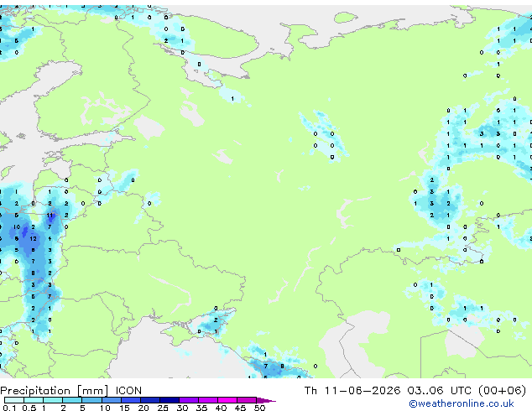
Task: Click the legend scale label '0.5'
Action: pos(29,408)
